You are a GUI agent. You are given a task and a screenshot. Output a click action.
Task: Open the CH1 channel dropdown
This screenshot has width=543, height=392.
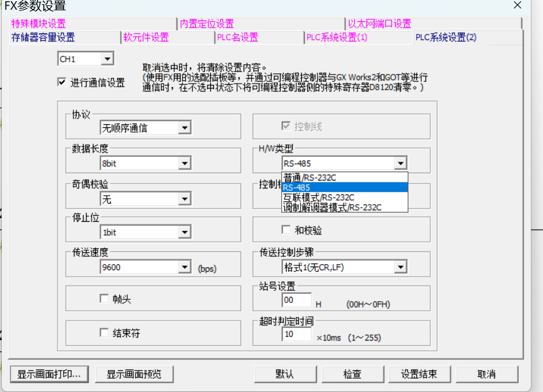107,59
